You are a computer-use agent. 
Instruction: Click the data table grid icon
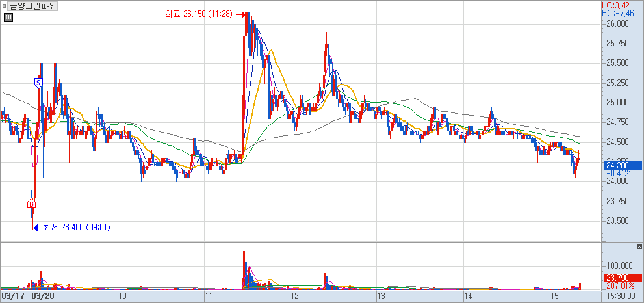pyautogui.click(x=8, y=18)
